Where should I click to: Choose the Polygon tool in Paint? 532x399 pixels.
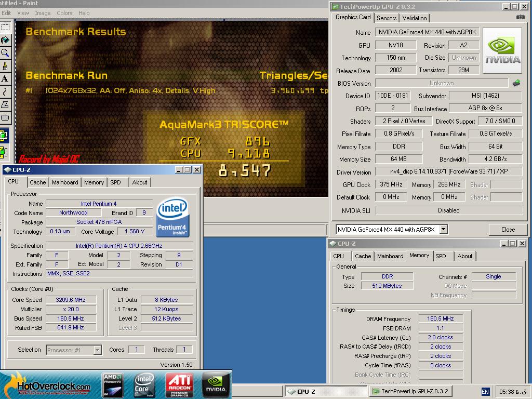[5, 104]
